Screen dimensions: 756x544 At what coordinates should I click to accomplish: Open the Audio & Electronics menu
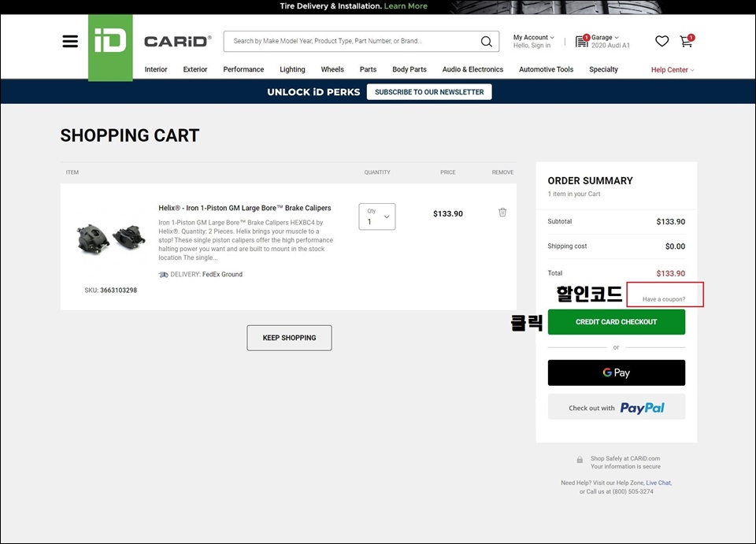click(472, 69)
